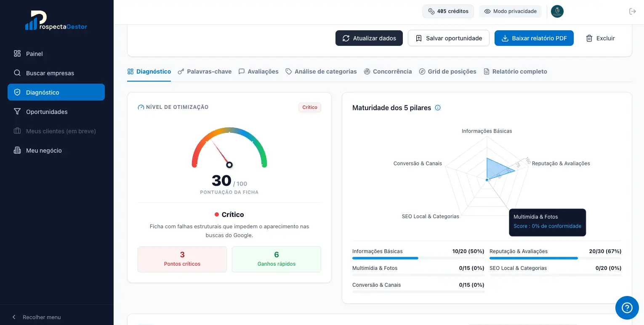Click the Painel grid icon in sidebar
This screenshot has width=644, height=325.
click(17, 53)
